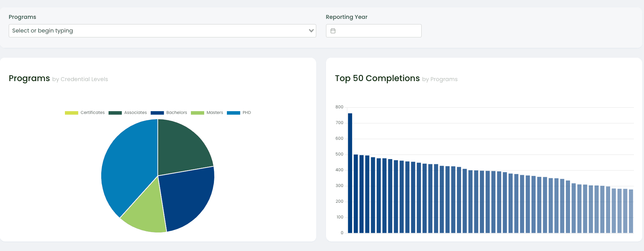Viewport: 644px width, 251px height.
Task: Open the Programs dropdown arrow
Action: (x=311, y=31)
